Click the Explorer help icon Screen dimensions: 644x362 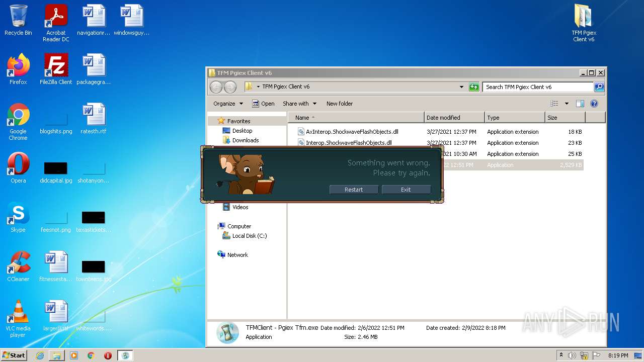tap(594, 104)
